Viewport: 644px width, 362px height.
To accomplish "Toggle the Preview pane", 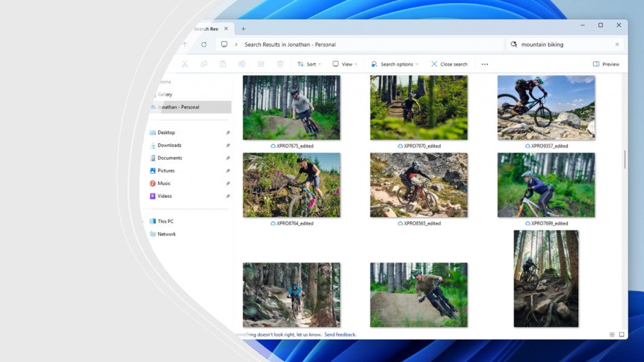I will [606, 63].
